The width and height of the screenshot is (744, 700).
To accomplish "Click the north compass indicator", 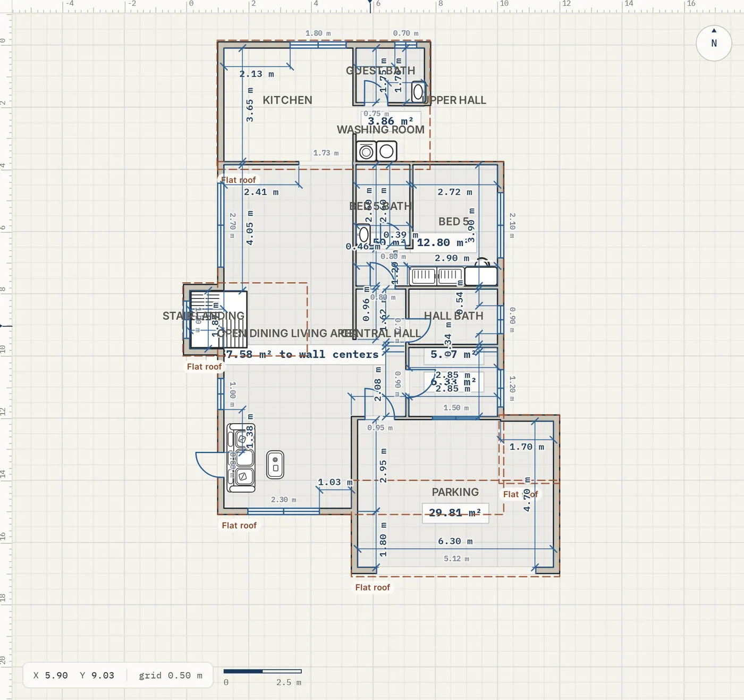I will (714, 43).
